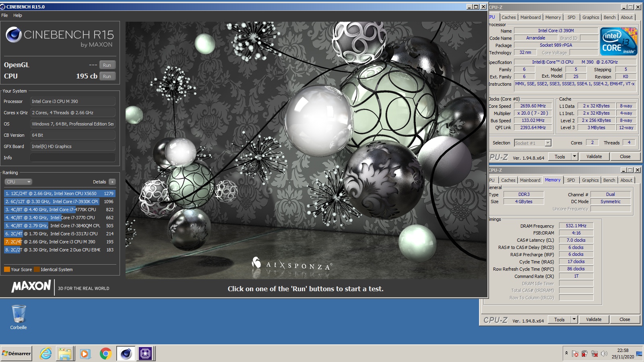Click the Intel Core i3 inside logo

pos(619,41)
